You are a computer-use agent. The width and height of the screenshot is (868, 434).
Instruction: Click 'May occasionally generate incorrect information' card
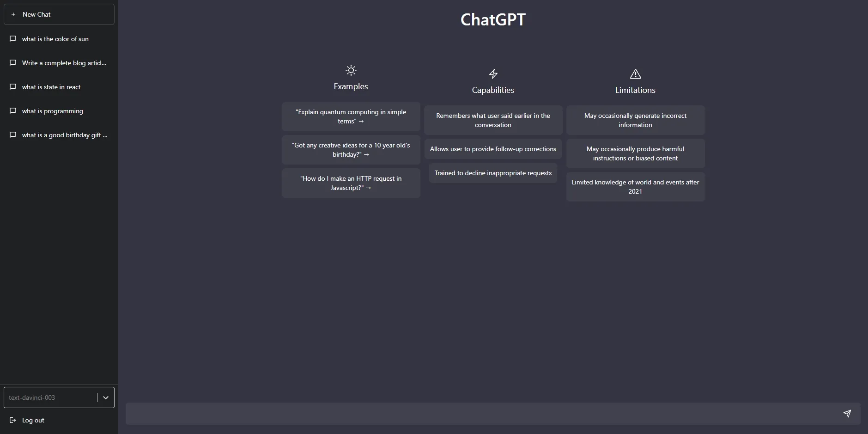pyautogui.click(x=636, y=120)
